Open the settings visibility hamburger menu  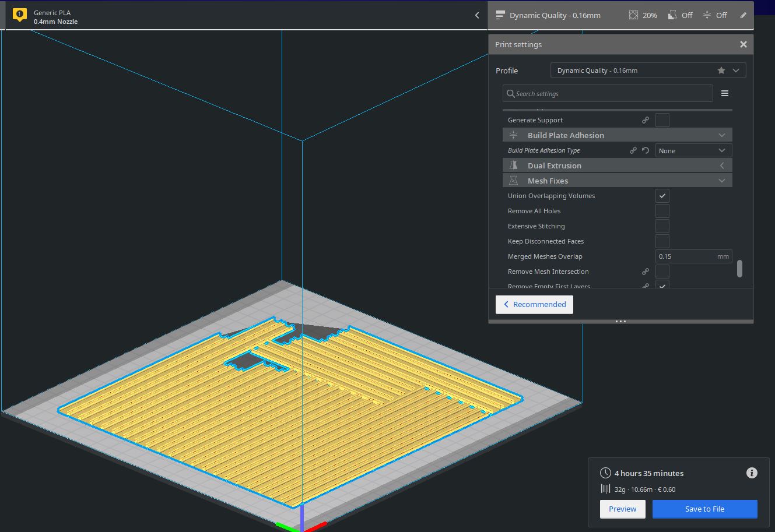pos(725,93)
